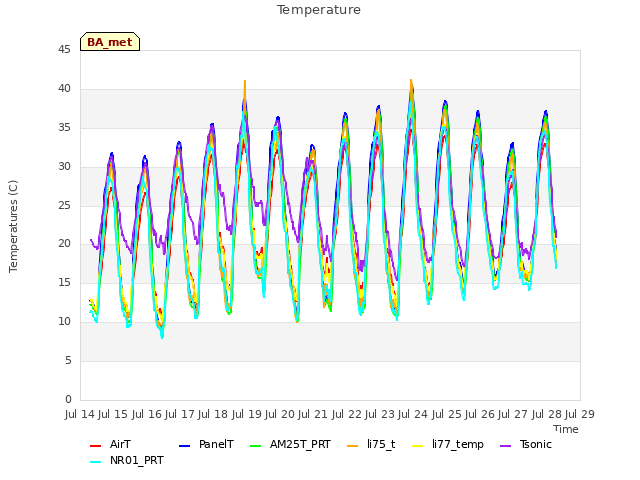Click the 40 y-axis tick label

[x=64, y=88]
